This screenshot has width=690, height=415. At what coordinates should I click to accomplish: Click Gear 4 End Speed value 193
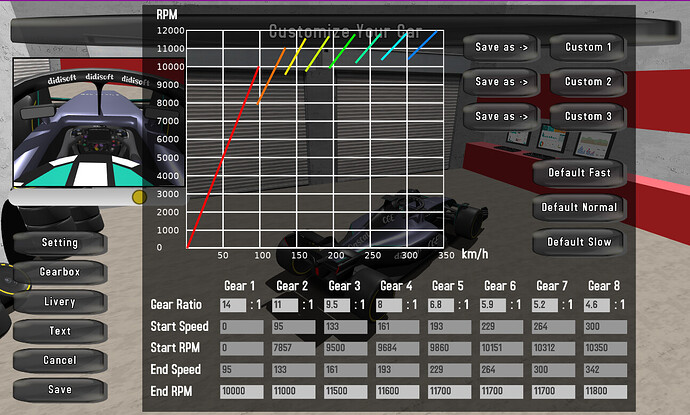[397, 370]
